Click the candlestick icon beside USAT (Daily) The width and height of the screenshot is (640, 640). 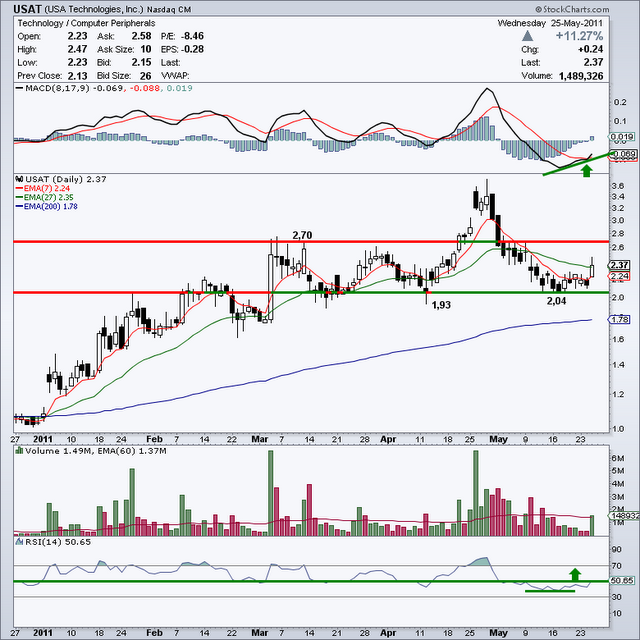(19, 179)
